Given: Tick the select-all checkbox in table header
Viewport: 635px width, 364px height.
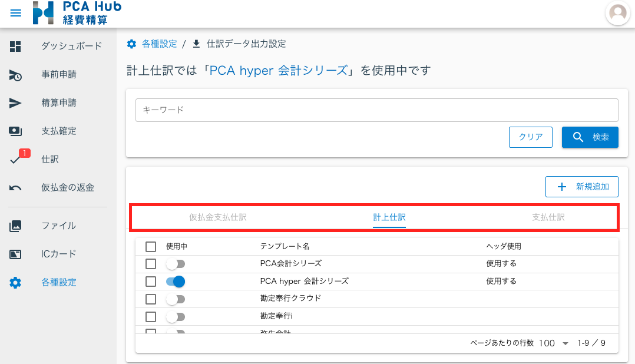Looking at the screenshot, I should click(x=151, y=247).
